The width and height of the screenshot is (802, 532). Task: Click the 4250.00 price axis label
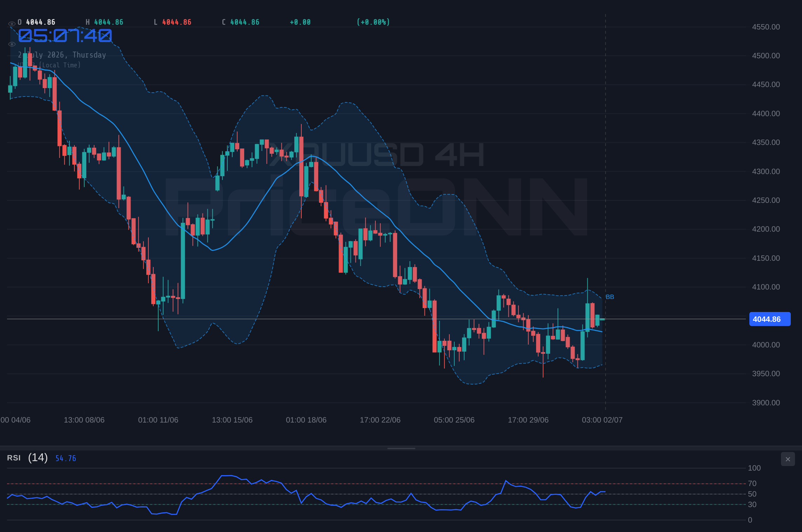pyautogui.click(x=766, y=200)
